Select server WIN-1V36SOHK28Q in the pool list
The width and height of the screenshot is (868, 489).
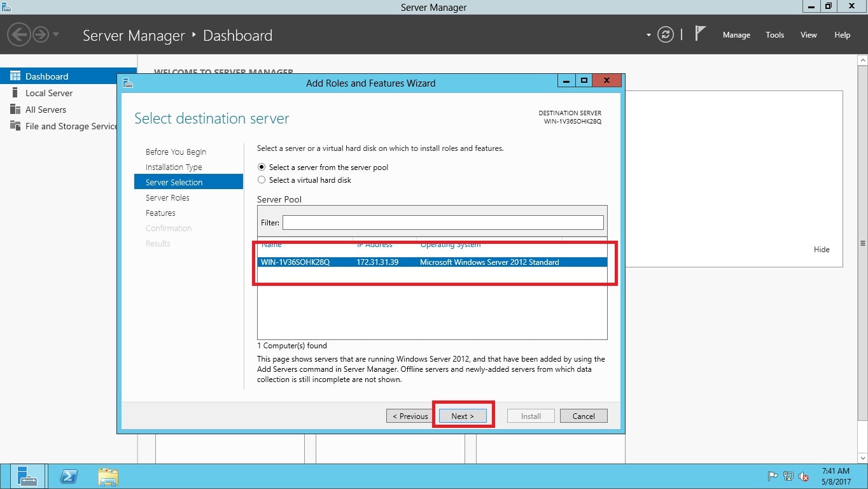point(432,262)
